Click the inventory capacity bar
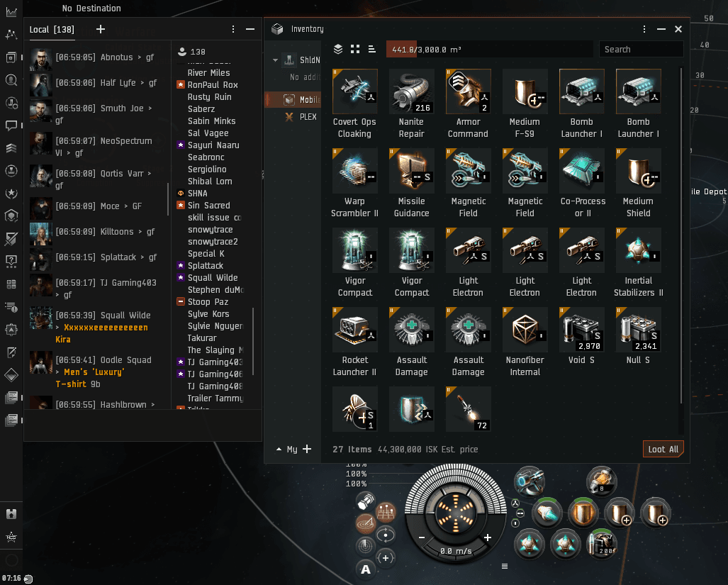 tap(489, 50)
